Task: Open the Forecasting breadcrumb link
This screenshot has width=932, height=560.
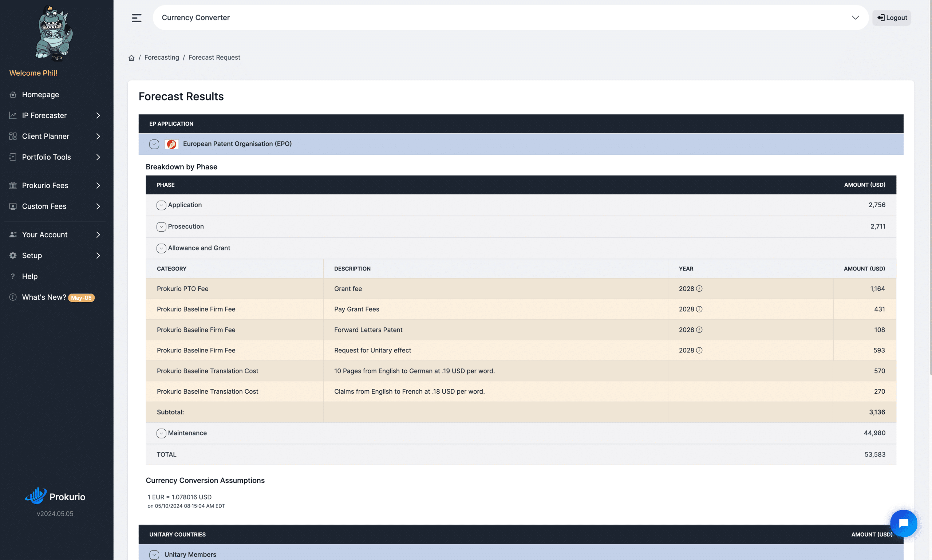Action: 162,58
